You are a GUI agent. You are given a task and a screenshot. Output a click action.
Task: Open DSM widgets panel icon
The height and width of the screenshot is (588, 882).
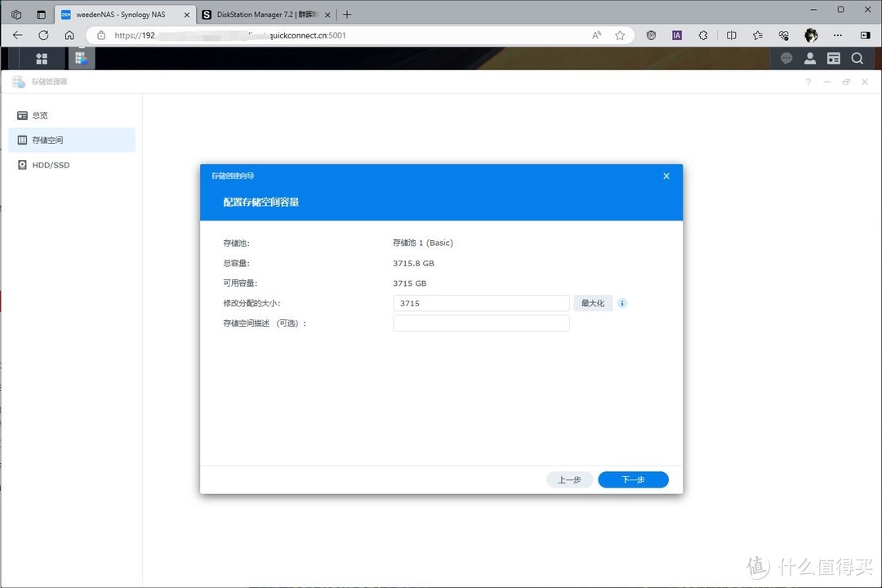(x=834, y=59)
